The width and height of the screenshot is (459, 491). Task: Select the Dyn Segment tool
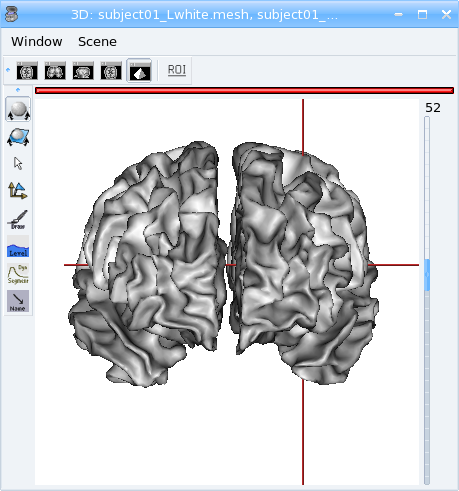pyautogui.click(x=18, y=274)
